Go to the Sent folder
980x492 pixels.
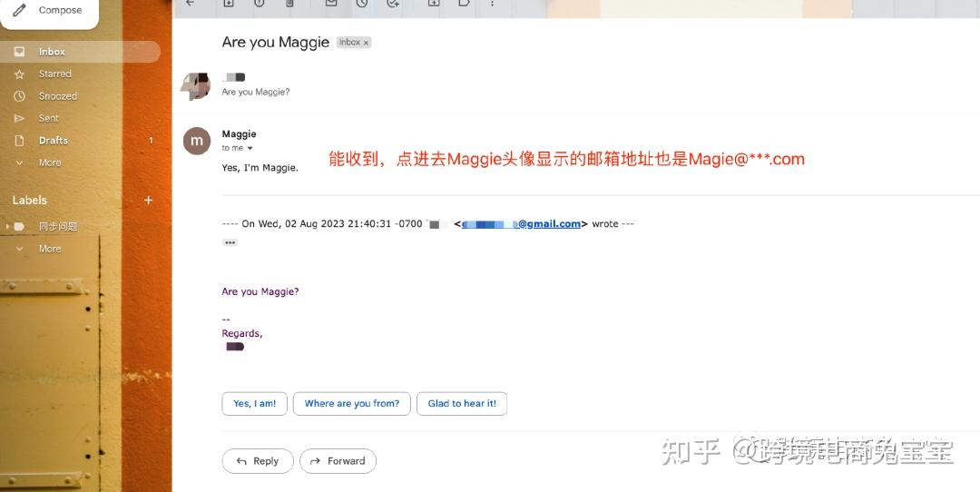click(x=49, y=118)
